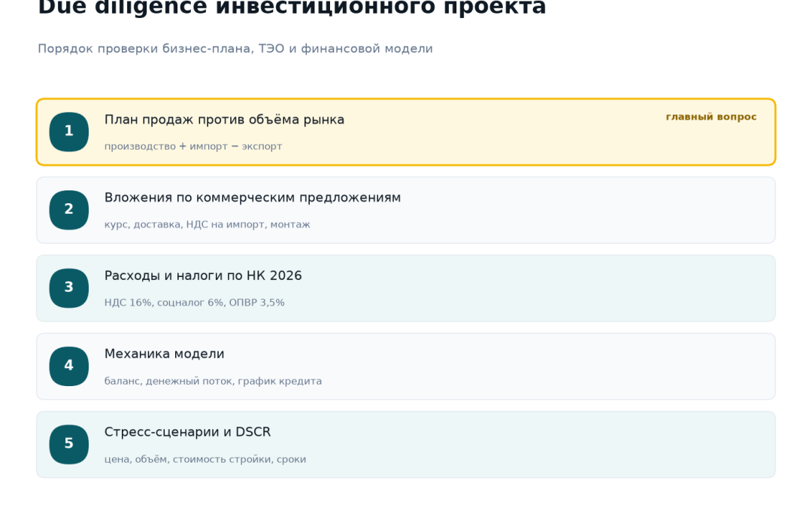This screenshot has height=508, width=812.
Task: Click the 'Порядок проверки бизнес-плана' subtitle
Action: pos(235,49)
